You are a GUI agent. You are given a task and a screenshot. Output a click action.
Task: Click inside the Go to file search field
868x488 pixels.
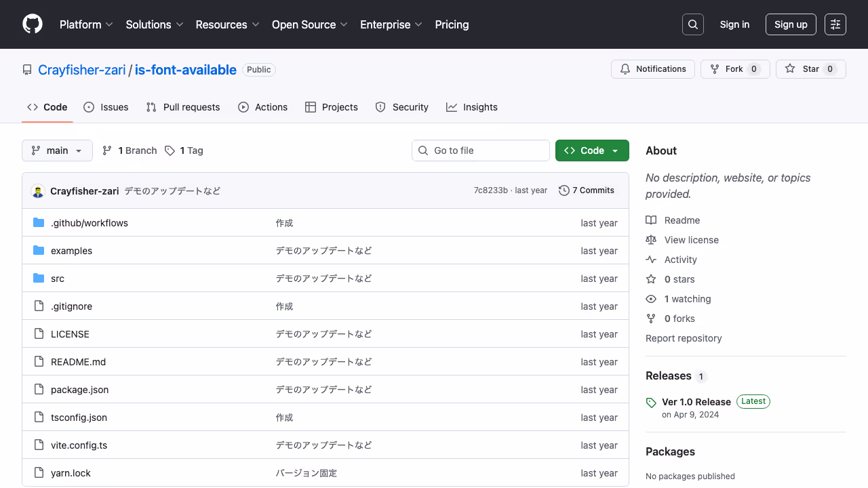tap(481, 150)
